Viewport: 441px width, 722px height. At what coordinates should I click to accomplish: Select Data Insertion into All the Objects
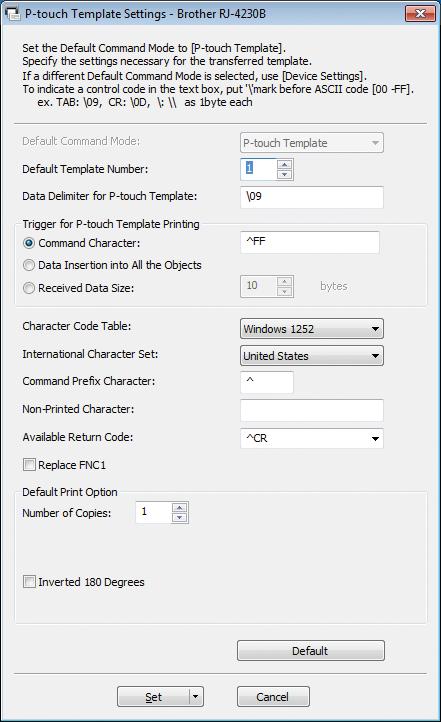click(29, 265)
